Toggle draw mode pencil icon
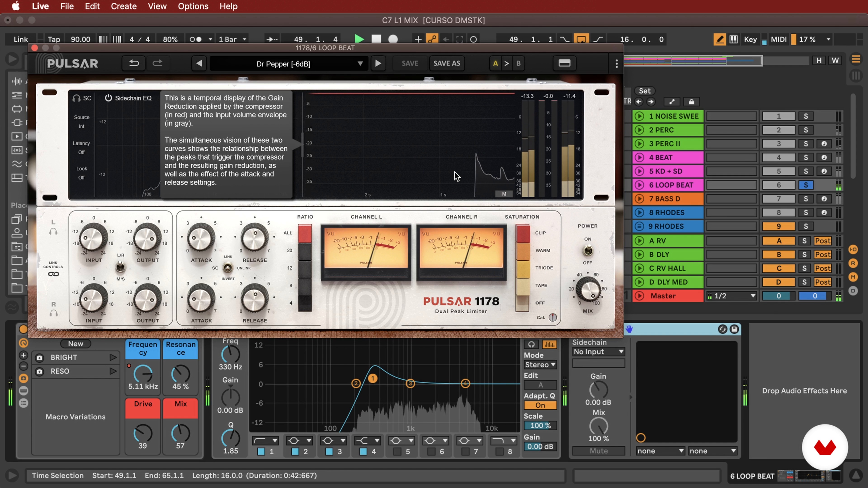This screenshot has width=868, height=488. (x=719, y=39)
